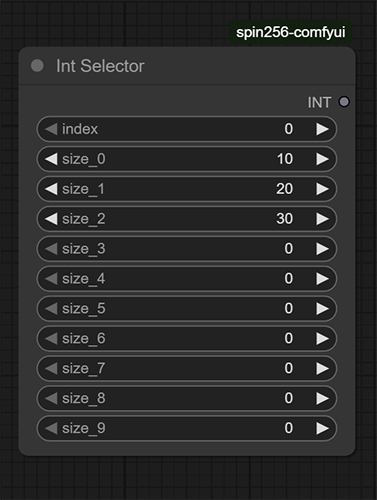Increase size_9 with the right arrow
The image size is (377, 500).
click(x=322, y=428)
